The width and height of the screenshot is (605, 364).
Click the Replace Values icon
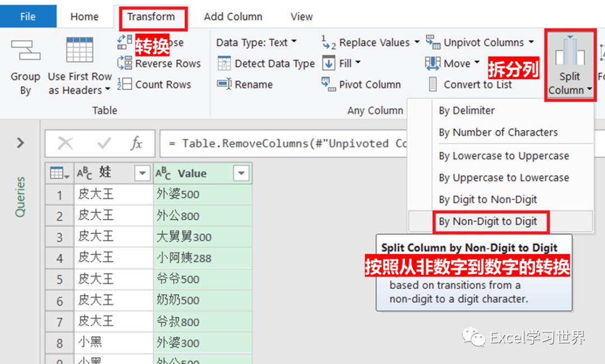coord(328,42)
